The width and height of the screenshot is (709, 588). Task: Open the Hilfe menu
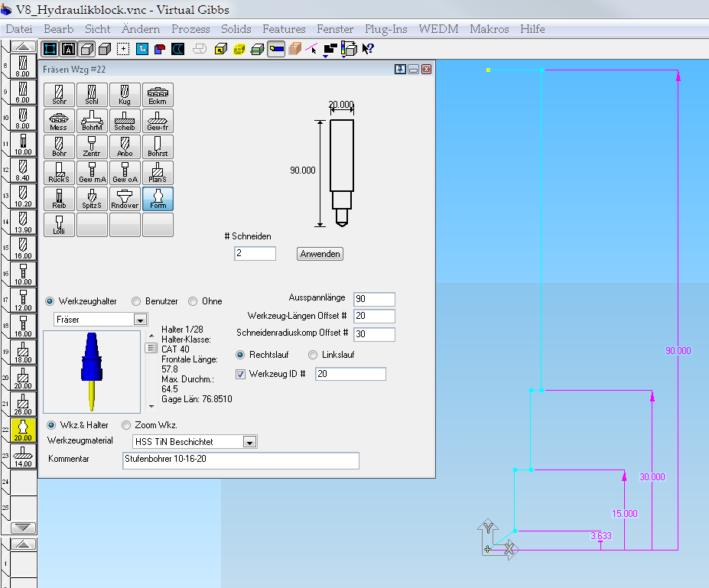532,29
